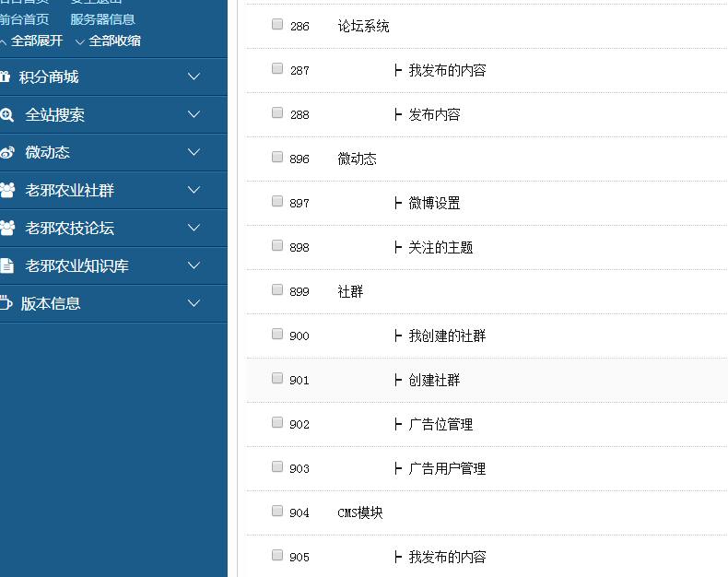Click the group icon beside 老邪农业社群
This screenshot has width=728, height=577.
[x=6, y=191]
